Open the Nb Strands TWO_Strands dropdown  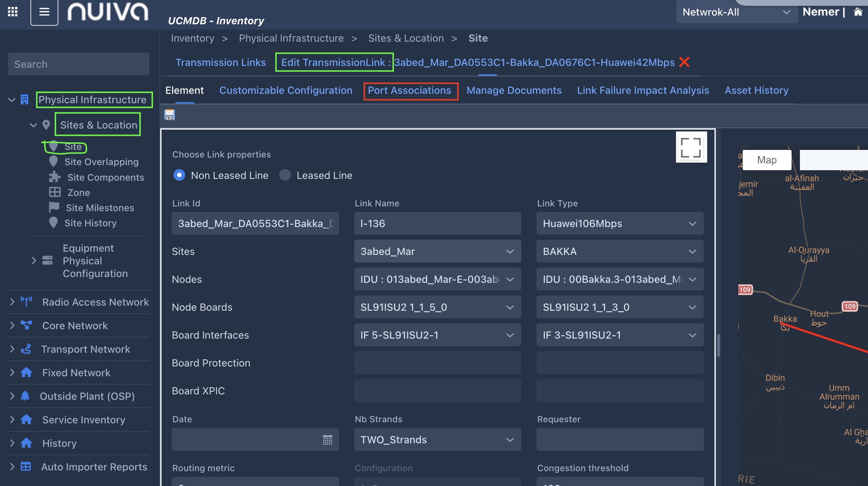tap(437, 440)
